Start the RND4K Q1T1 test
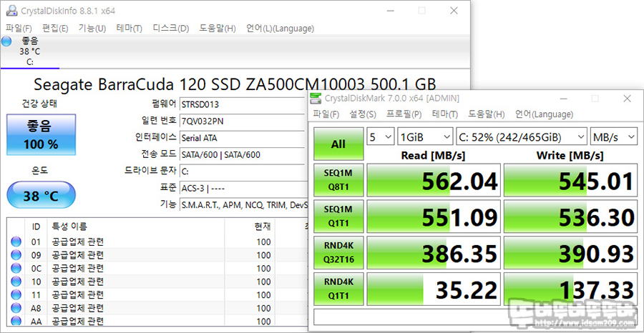644x333 pixels. click(338, 289)
